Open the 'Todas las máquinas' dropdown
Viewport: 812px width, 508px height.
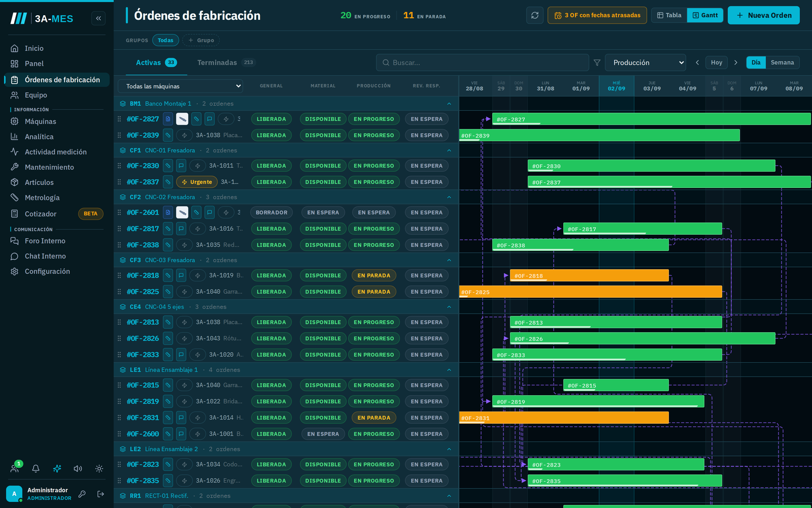tap(180, 86)
